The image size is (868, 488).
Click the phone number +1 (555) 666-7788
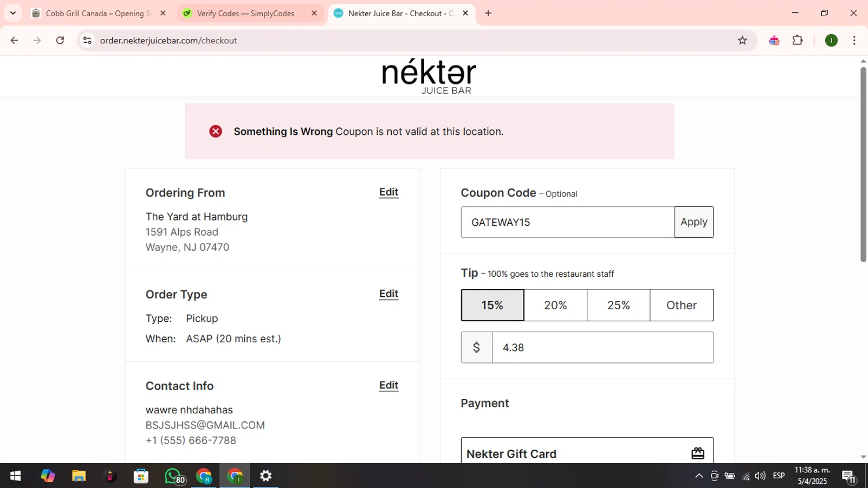click(x=191, y=441)
